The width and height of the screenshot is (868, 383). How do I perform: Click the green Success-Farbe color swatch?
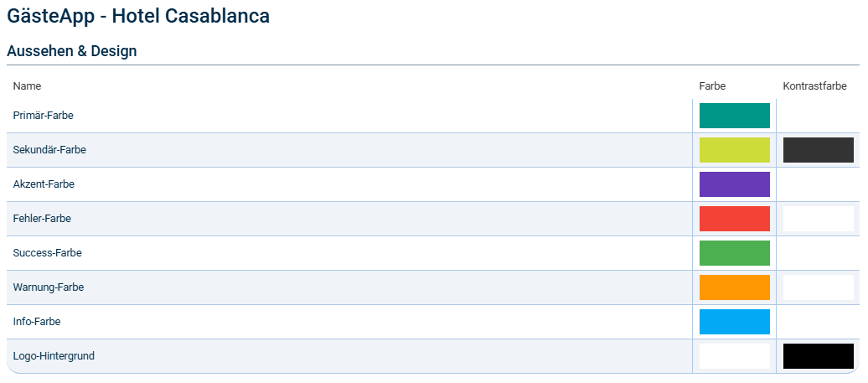[734, 253]
